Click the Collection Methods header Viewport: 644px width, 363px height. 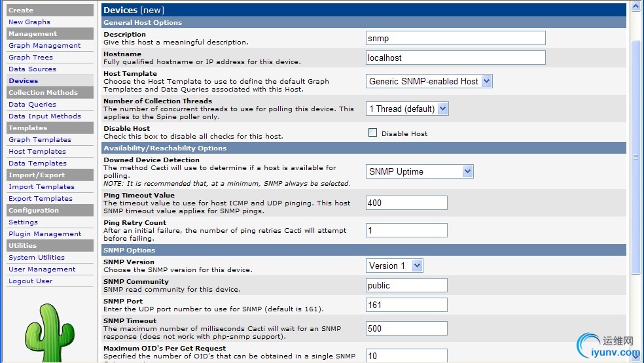(50, 92)
